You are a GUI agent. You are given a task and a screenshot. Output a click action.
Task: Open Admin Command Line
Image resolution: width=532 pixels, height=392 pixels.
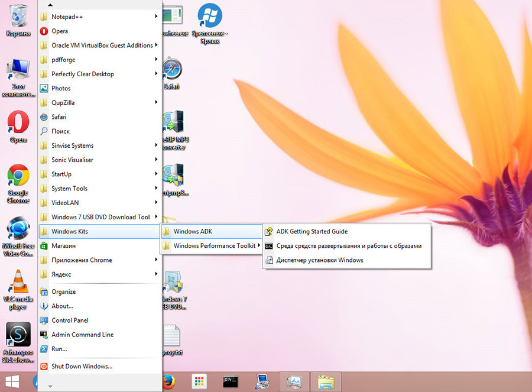click(100, 334)
